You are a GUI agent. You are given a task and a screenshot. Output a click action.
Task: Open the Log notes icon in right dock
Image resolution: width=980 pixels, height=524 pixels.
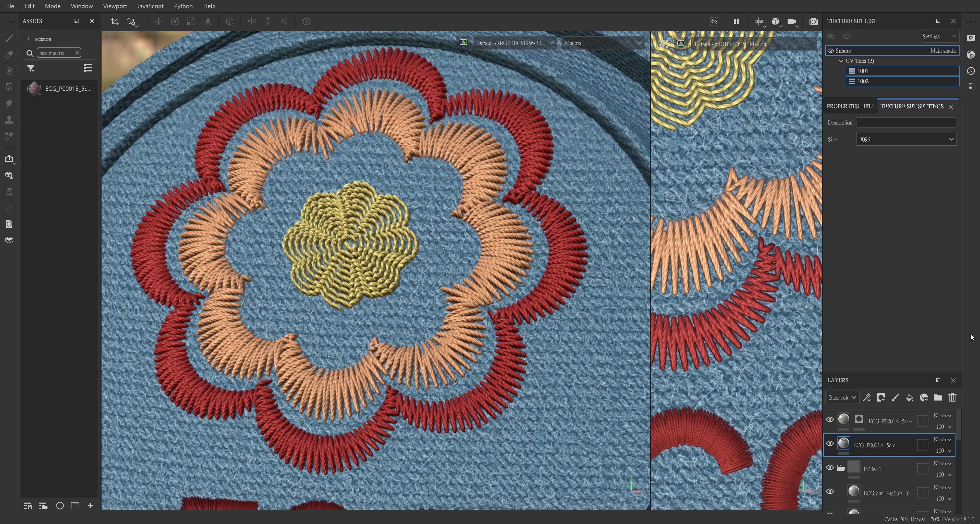[971, 88]
